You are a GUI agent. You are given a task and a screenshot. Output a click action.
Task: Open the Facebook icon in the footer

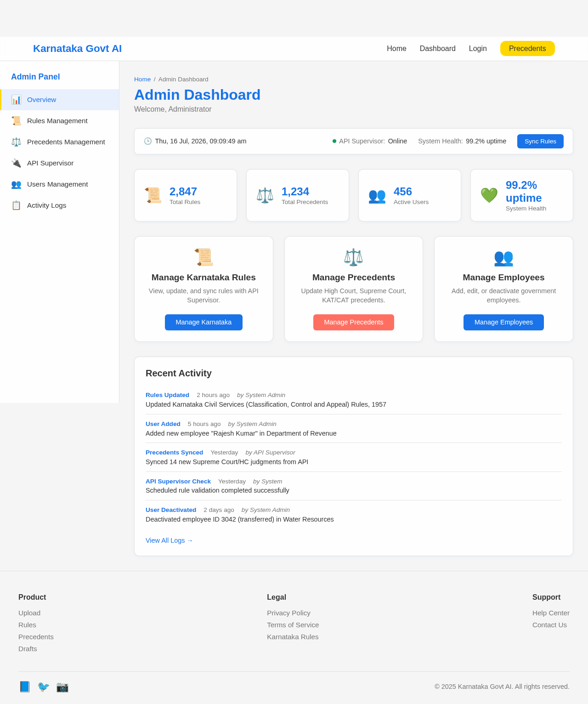click(24, 687)
